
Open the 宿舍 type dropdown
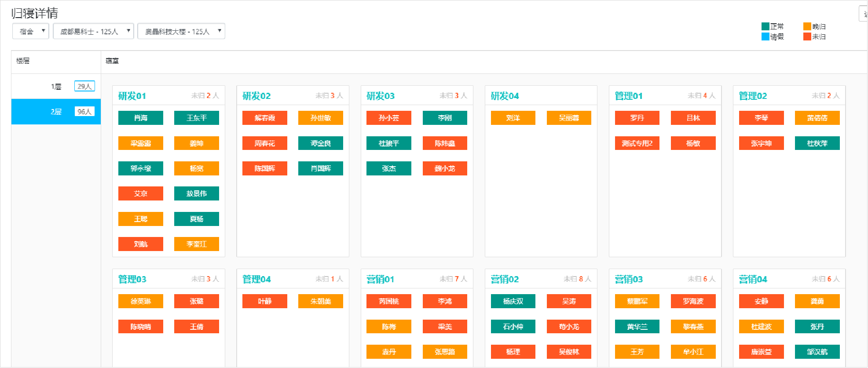pyautogui.click(x=30, y=31)
